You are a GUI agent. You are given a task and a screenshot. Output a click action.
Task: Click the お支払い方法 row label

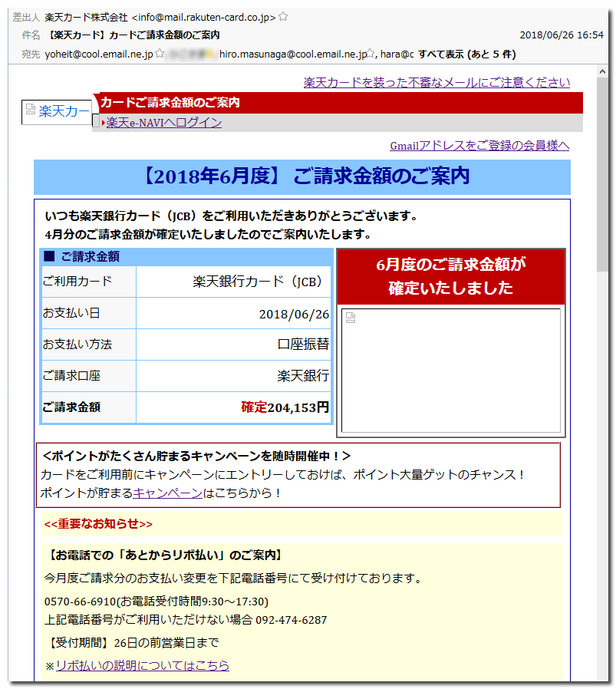89,344
